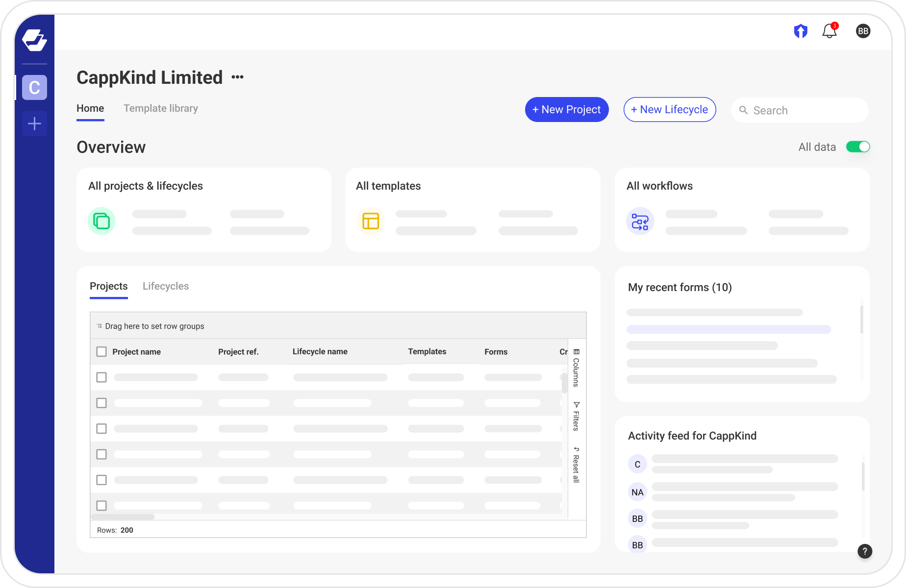
Task: Click the plus icon to add a workspace
Action: point(34,123)
